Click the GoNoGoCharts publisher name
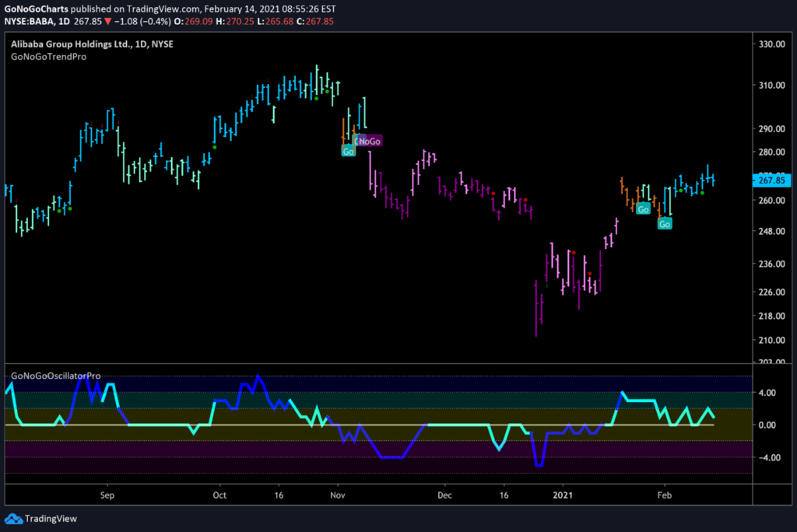 [36, 9]
